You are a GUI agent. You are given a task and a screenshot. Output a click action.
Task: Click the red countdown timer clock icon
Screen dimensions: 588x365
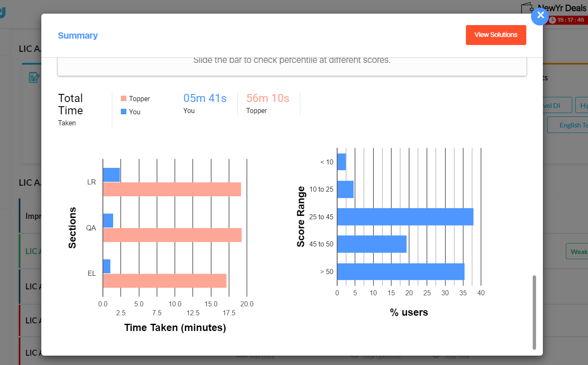pos(552,20)
